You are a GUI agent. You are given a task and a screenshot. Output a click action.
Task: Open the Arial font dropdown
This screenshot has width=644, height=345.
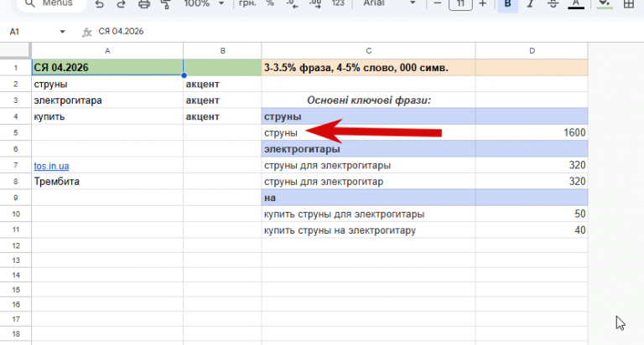[389, 3]
